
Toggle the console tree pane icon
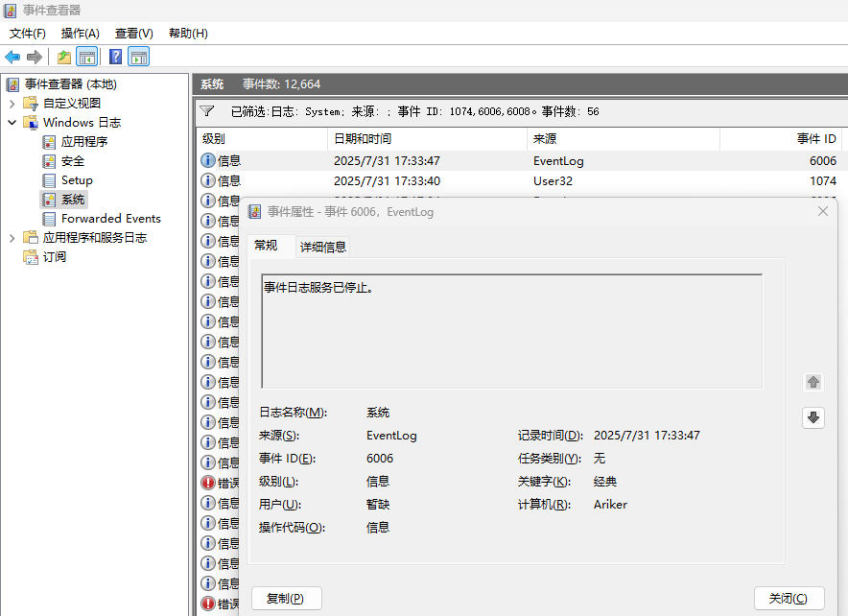tap(87, 57)
